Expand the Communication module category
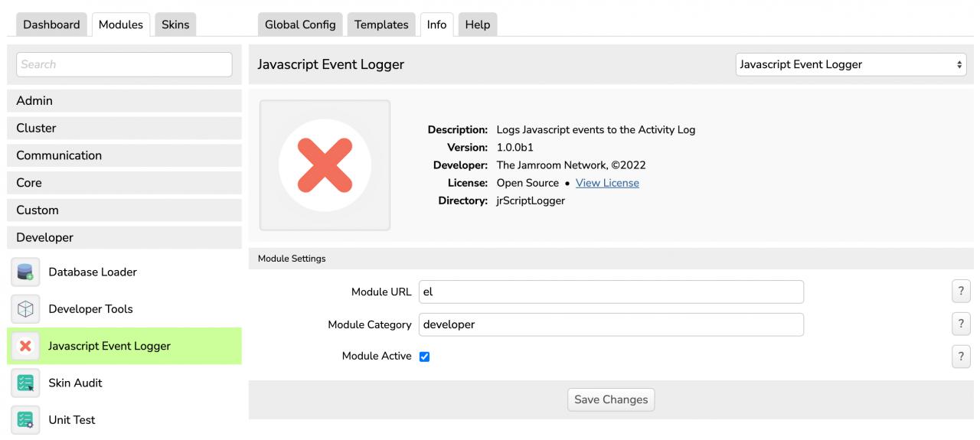Screen dimensions: 980x440 coord(124,155)
